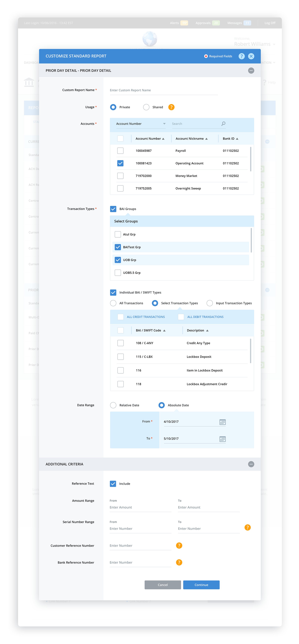Click help icon beside Bank Reference Number
The height and width of the screenshot is (644, 299).
click(x=179, y=562)
